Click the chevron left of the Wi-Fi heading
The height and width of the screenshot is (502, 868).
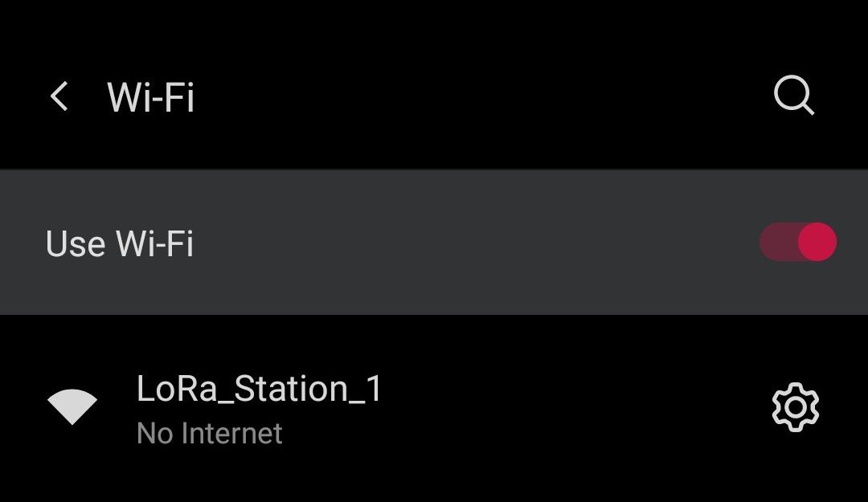[59, 96]
